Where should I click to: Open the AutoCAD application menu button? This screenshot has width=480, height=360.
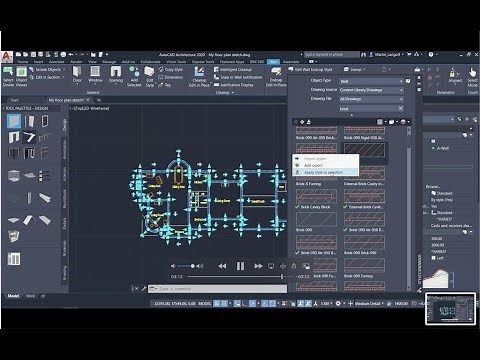pos(7,56)
